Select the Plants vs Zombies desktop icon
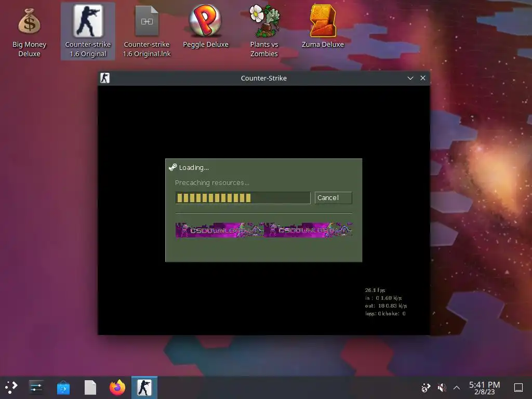 pos(264,31)
